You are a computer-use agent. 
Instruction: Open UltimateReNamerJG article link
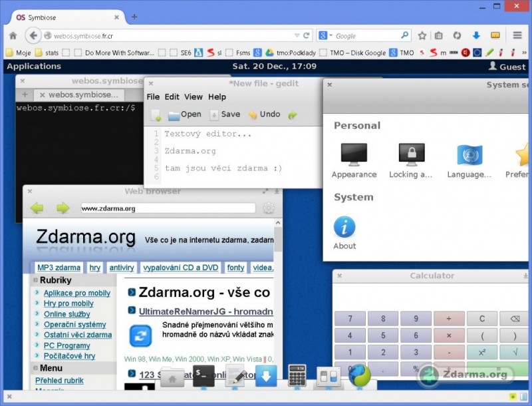205,311
